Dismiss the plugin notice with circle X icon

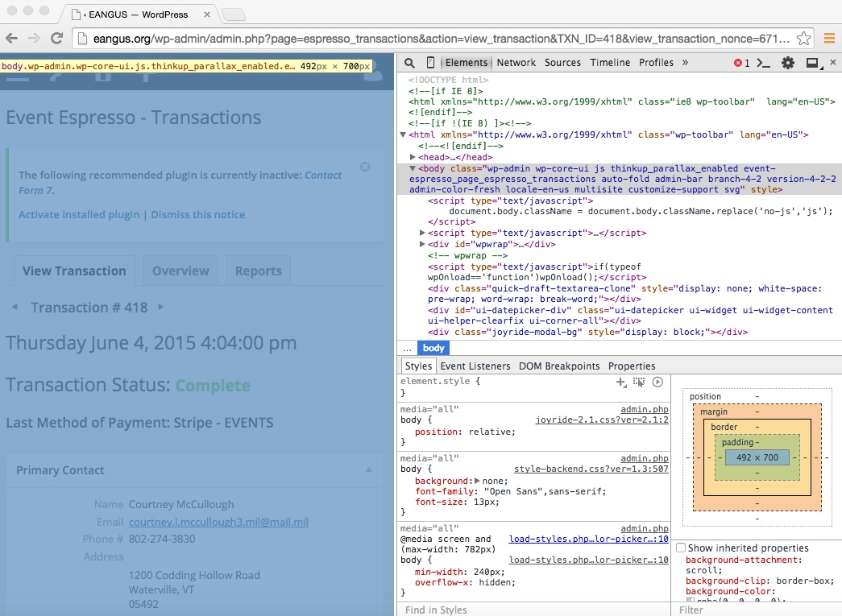click(x=365, y=167)
